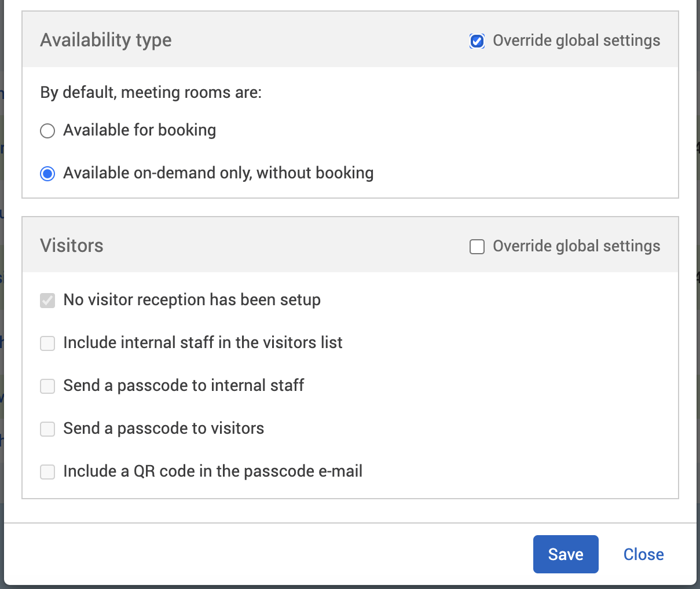Click 'Override global settings' label text in Visitors header
This screenshot has width=700, height=589.
pyautogui.click(x=576, y=246)
